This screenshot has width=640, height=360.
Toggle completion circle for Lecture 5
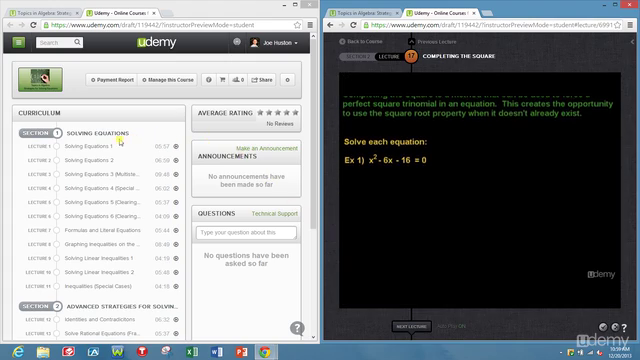[x=57, y=202]
